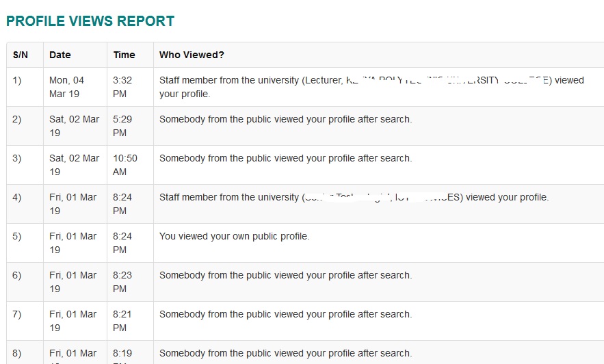Select "You viewed your own public profile" entry

(x=234, y=236)
